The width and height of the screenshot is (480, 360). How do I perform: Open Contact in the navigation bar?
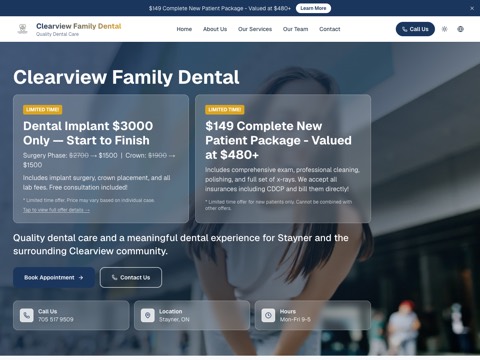[x=330, y=29]
